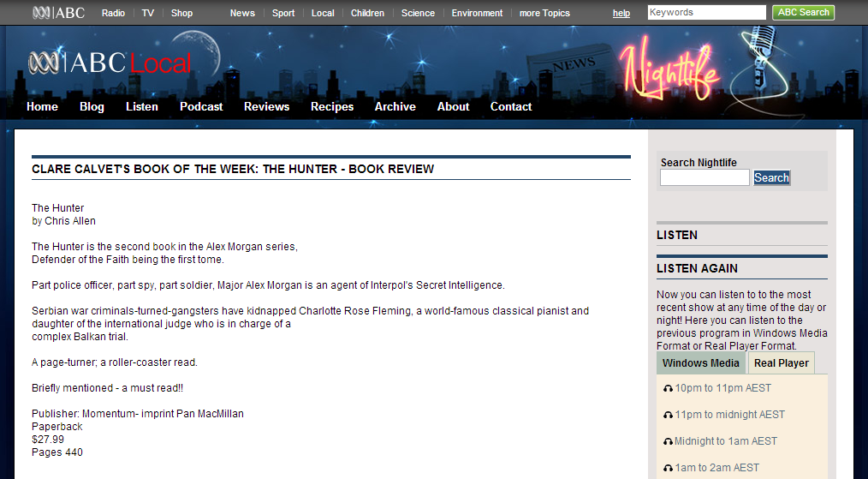Click the LISTEN heading in the sidebar
The image size is (868, 479).
pyautogui.click(x=677, y=235)
